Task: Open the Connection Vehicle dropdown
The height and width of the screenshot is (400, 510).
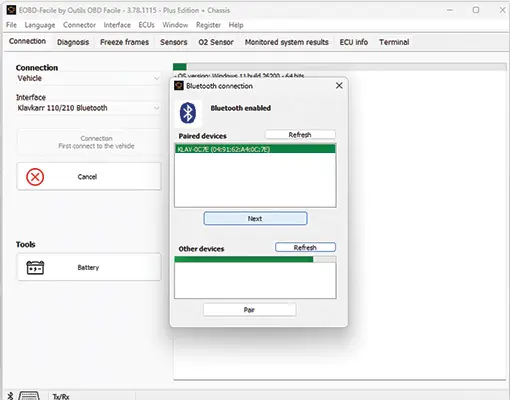Action: coord(88,78)
